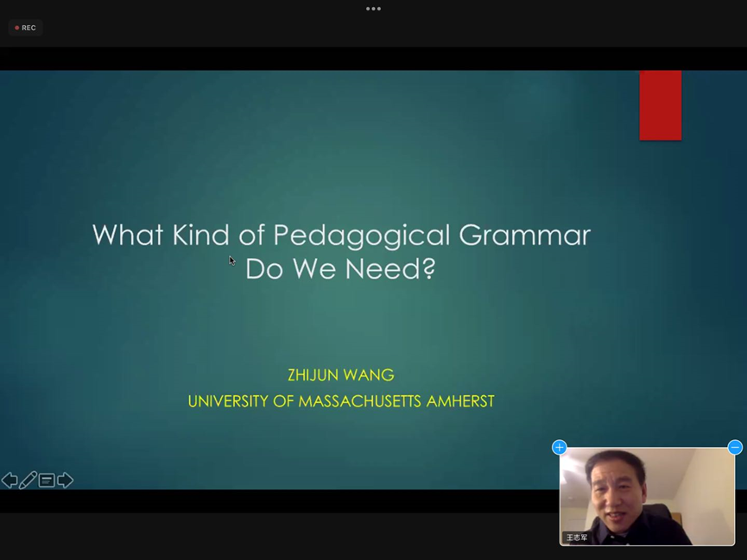Go to the previous slide arrow
This screenshot has width=747, height=560.
pos(9,481)
